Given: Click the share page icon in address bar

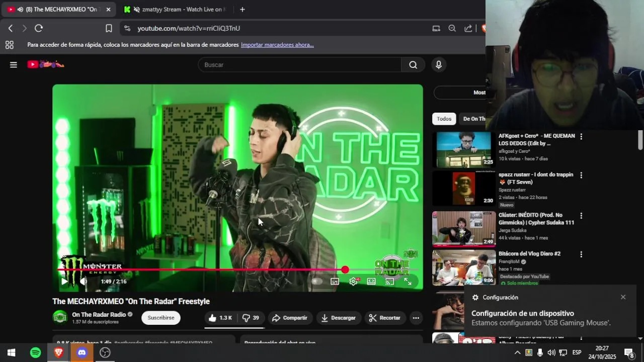Looking at the screenshot, I should [x=468, y=28].
